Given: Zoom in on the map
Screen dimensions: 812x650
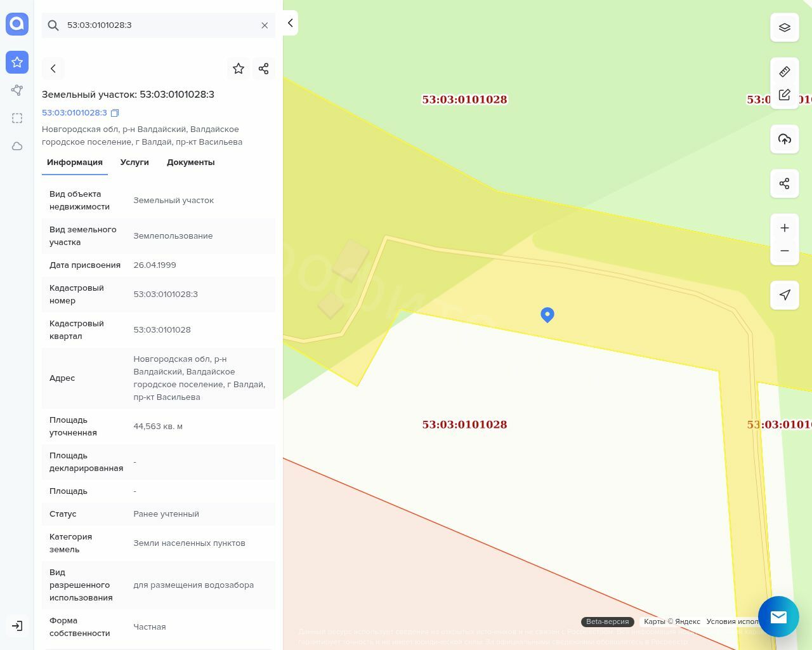Looking at the screenshot, I should (x=785, y=229).
